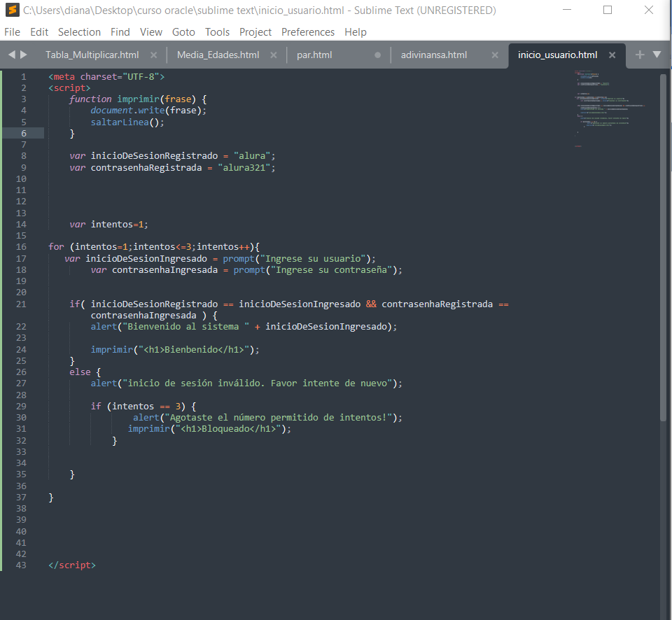Switch to the adivinansa.html tab

[x=433, y=55]
